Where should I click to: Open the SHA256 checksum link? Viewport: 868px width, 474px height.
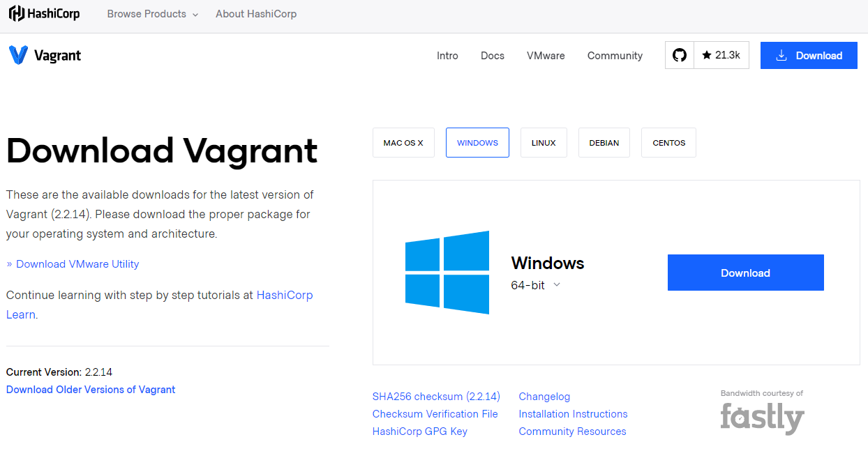436,397
